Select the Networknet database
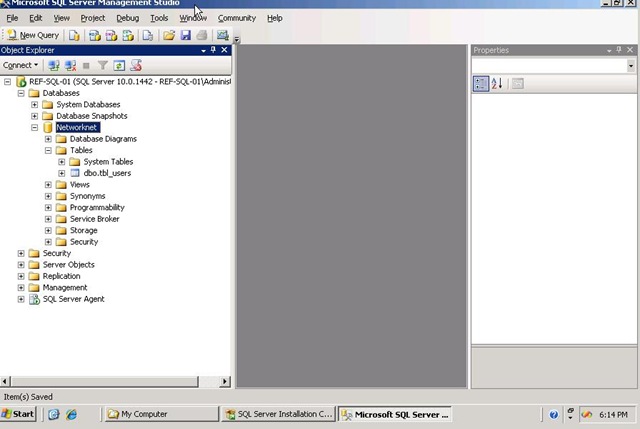640x429 pixels. point(77,127)
